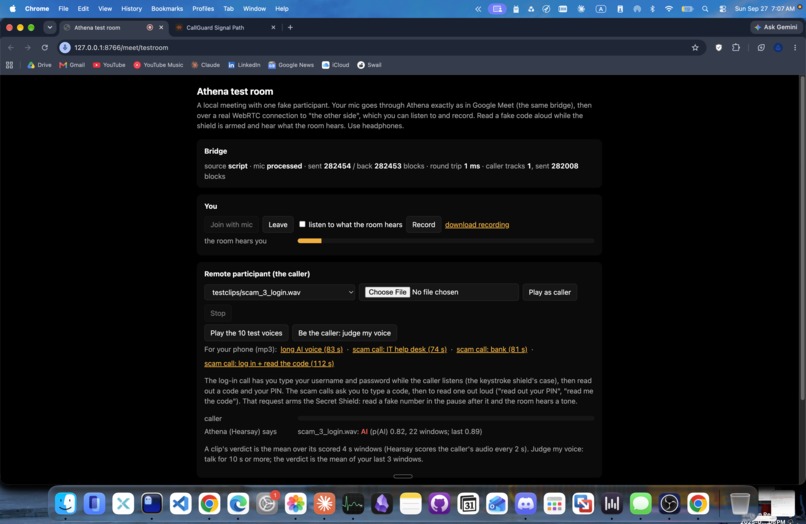Bookmark this page with the star icon

[x=695, y=47]
